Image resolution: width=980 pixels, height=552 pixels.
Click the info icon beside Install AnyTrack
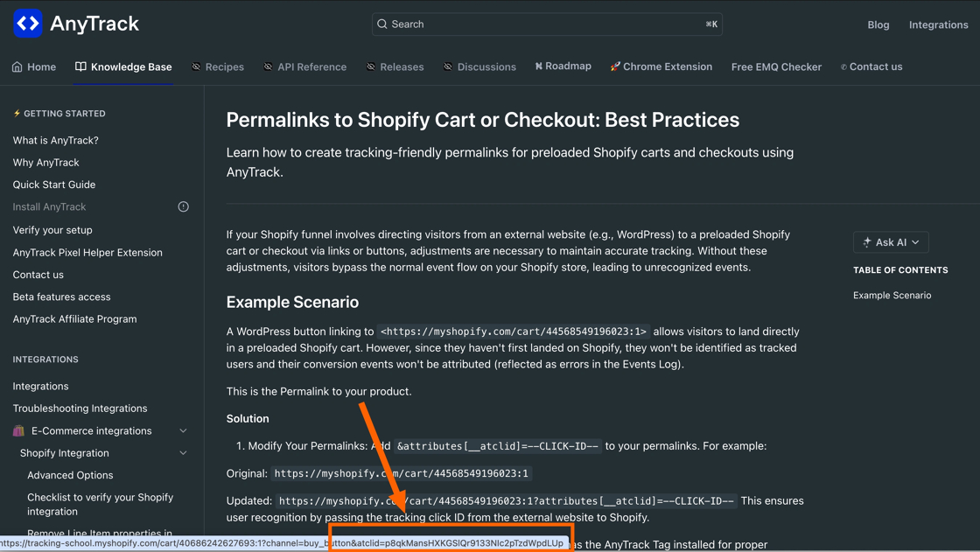[x=183, y=207]
